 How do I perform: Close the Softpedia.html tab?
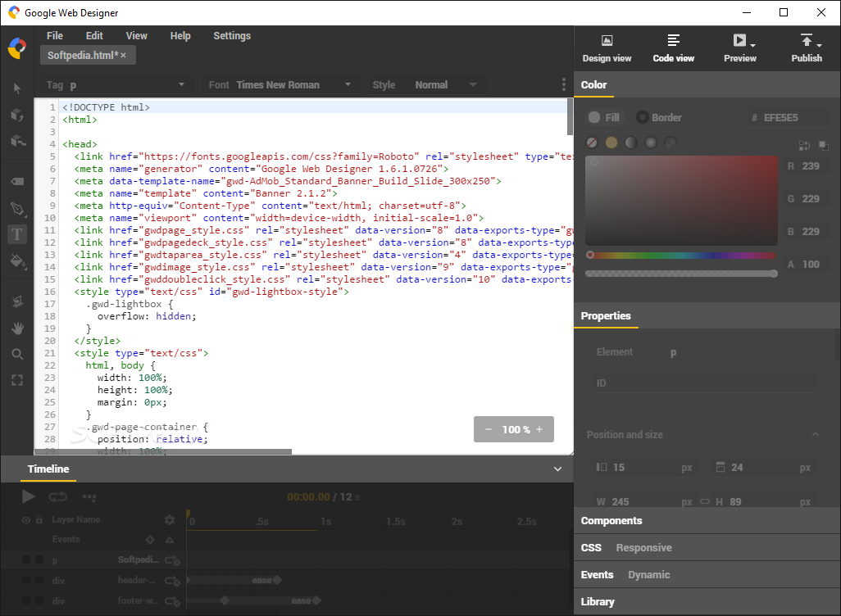[x=123, y=55]
